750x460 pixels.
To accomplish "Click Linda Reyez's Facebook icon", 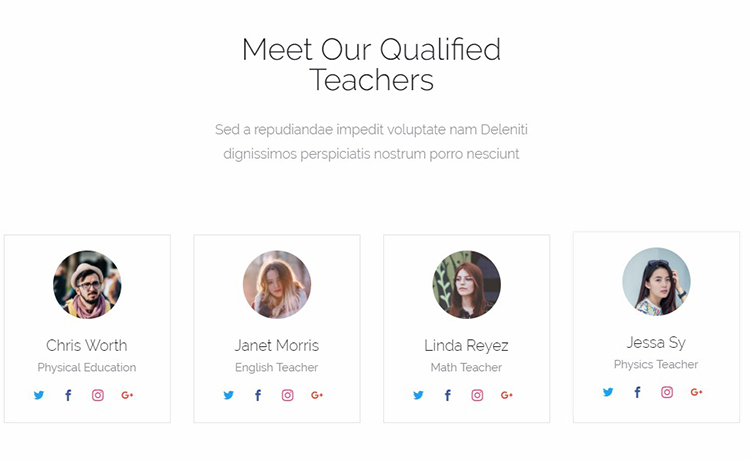I will [x=448, y=395].
